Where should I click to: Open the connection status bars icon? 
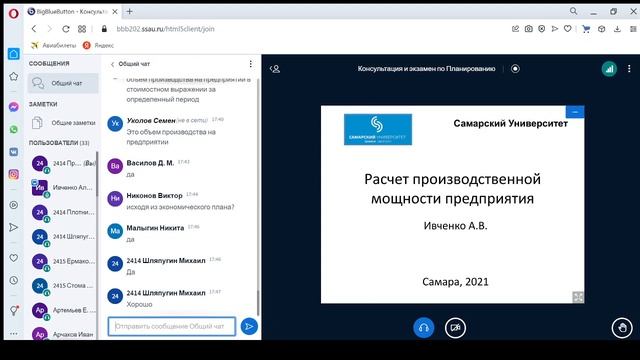[609, 69]
